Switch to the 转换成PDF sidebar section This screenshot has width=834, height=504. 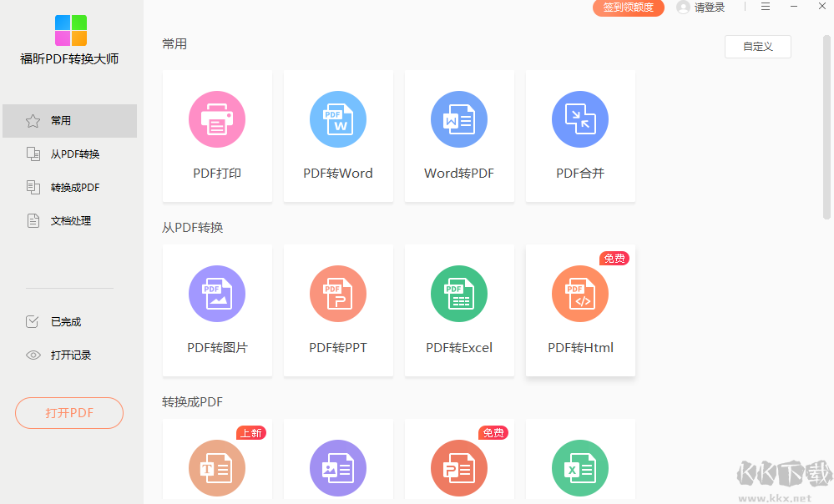click(69, 187)
